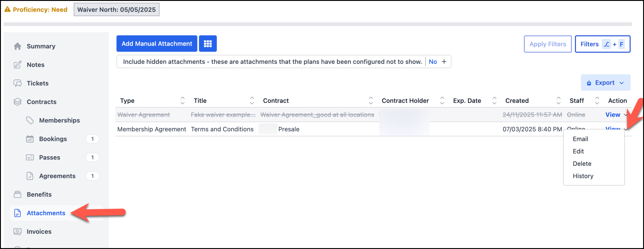Open action chevron next to Waiver Agreement View
This screenshot has width=644, height=249.
coord(625,115)
